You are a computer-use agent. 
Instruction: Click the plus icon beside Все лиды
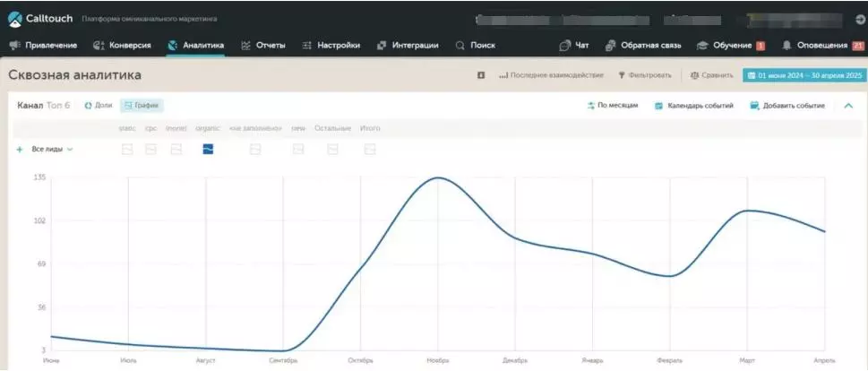(20, 150)
